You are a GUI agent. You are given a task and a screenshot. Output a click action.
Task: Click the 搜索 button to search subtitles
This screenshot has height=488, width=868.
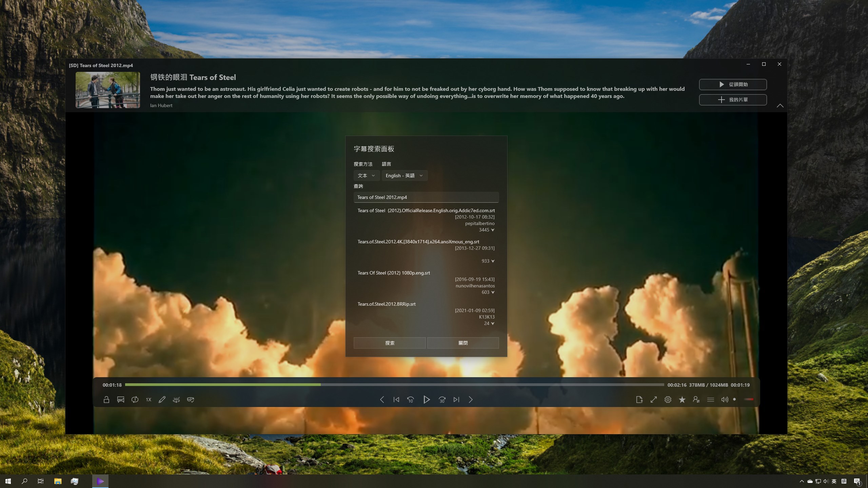point(389,343)
